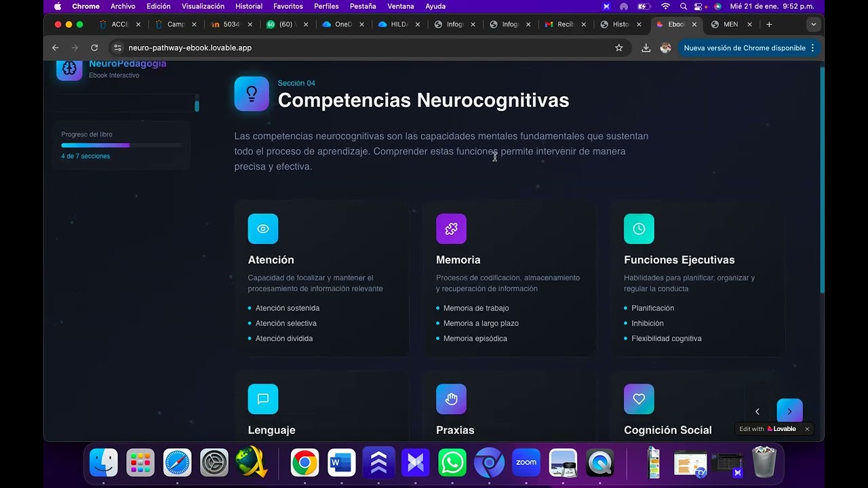Click the NeuroPedagogía brain logo icon

pos(69,68)
